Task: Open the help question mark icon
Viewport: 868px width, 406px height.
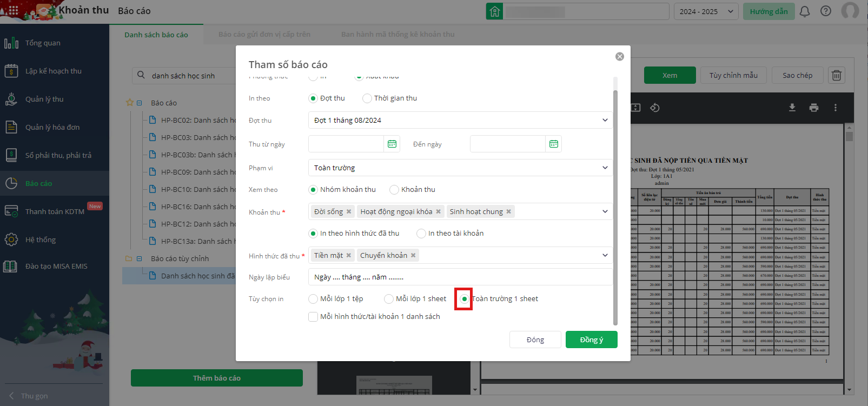Action: tap(826, 11)
